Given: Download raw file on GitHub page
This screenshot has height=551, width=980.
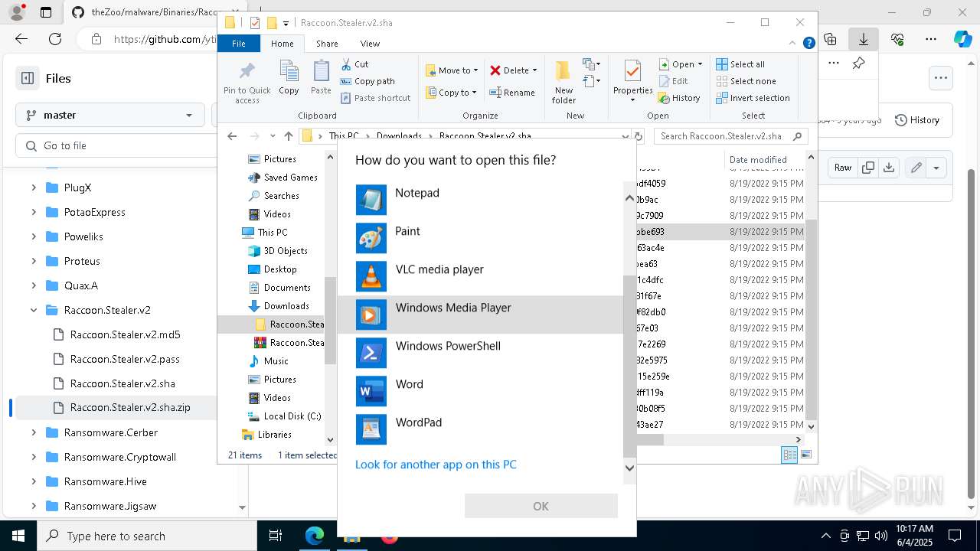Looking at the screenshot, I should (x=889, y=168).
